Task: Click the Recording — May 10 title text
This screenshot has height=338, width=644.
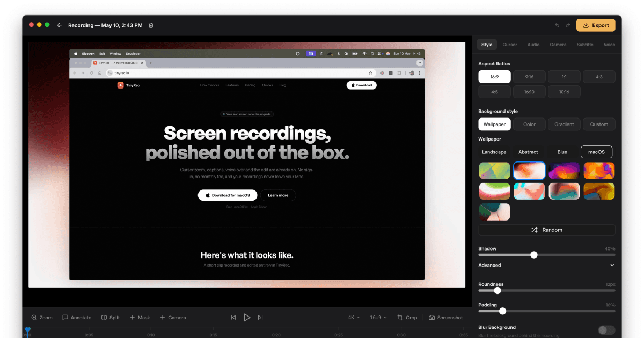Action: (x=105, y=25)
